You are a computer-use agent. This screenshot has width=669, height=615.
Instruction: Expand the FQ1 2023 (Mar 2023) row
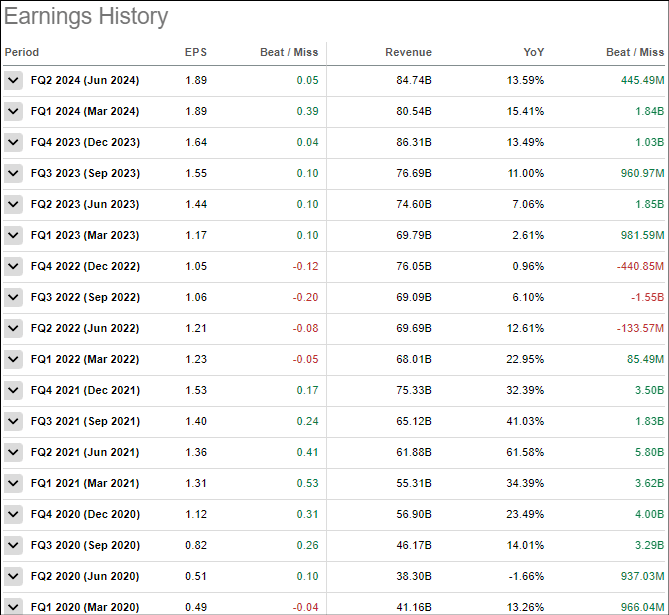click(x=13, y=236)
